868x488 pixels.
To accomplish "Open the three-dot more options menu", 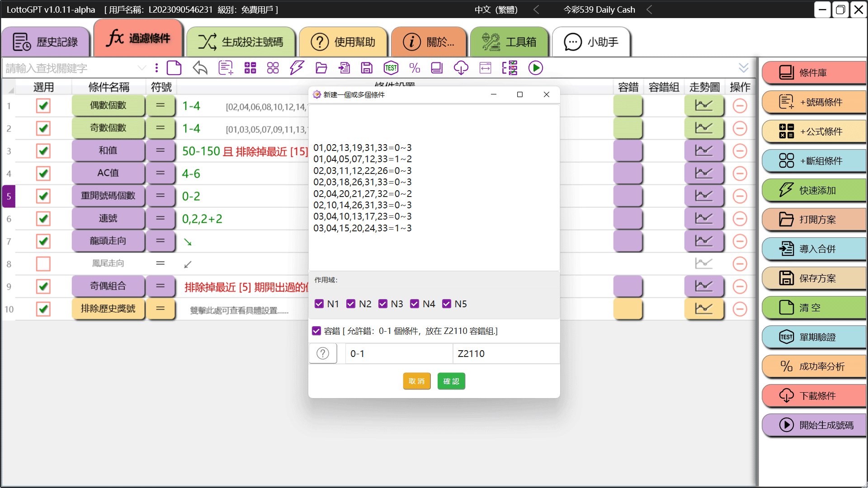I will [156, 68].
